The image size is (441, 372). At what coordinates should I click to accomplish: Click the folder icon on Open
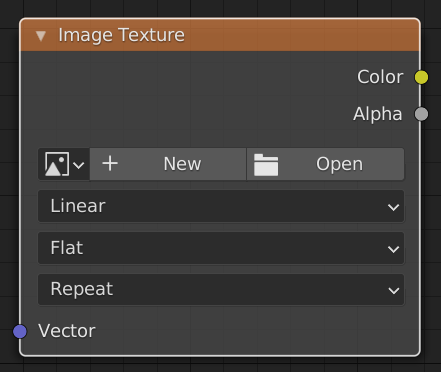pos(266,164)
